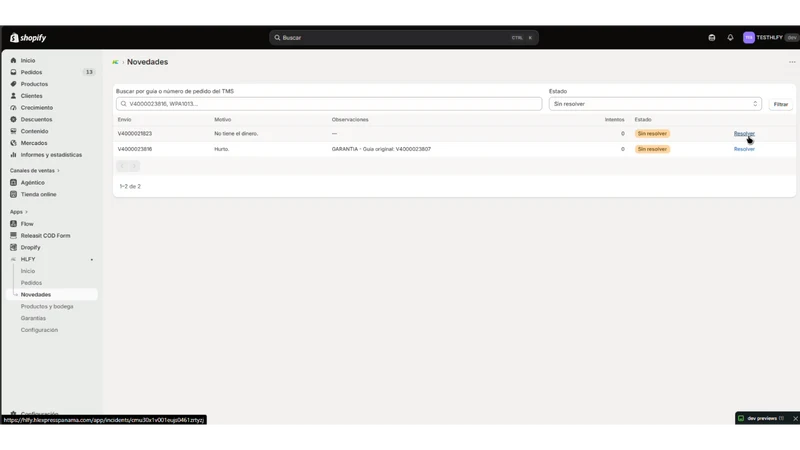This screenshot has width=800, height=450.
Task: Click motivo 'No tiene el dinero.'
Action: click(236, 134)
